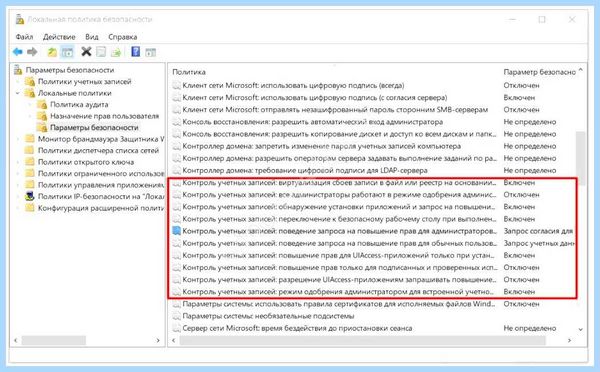
Task: Open the Справка menu
Action: coord(123,37)
